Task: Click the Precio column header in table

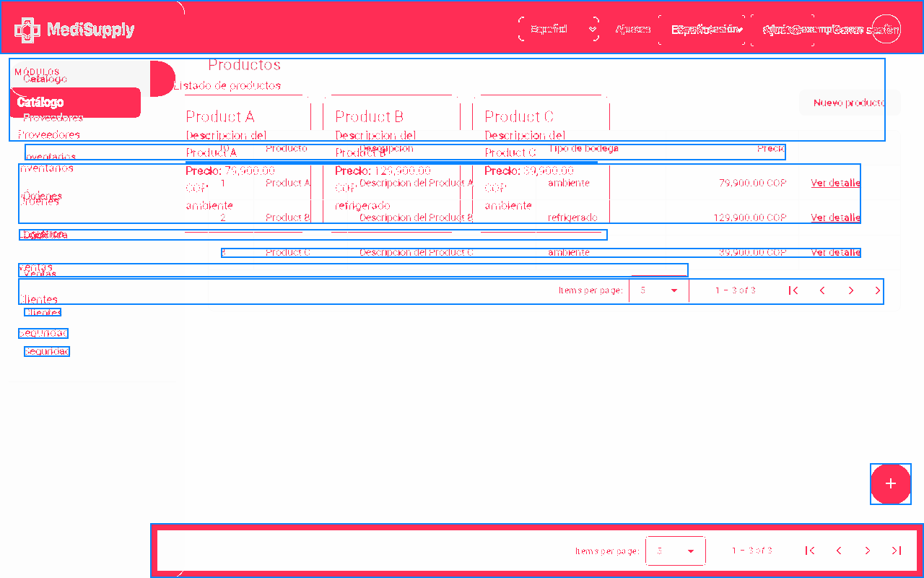Action: (771, 148)
